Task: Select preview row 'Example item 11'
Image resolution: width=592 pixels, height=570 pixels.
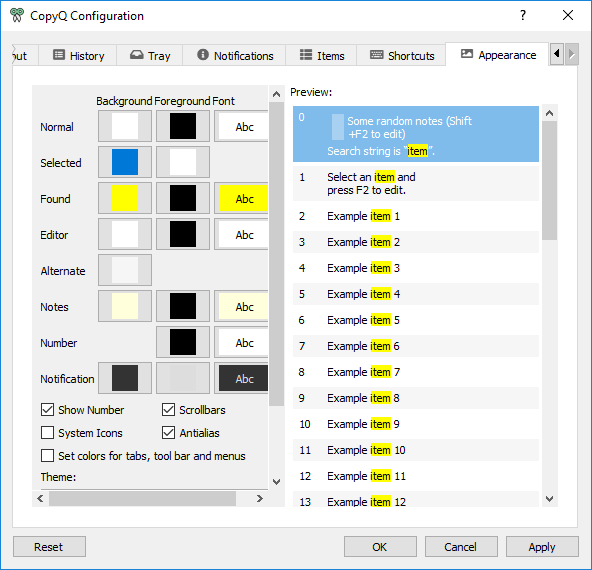Action: click(x=416, y=476)
